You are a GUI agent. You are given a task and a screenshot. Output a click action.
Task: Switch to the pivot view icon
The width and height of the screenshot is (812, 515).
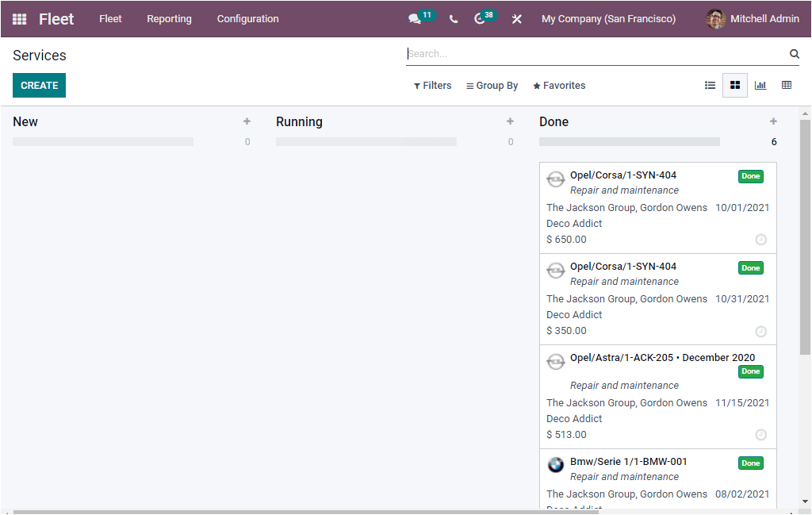tap(785, 85)
